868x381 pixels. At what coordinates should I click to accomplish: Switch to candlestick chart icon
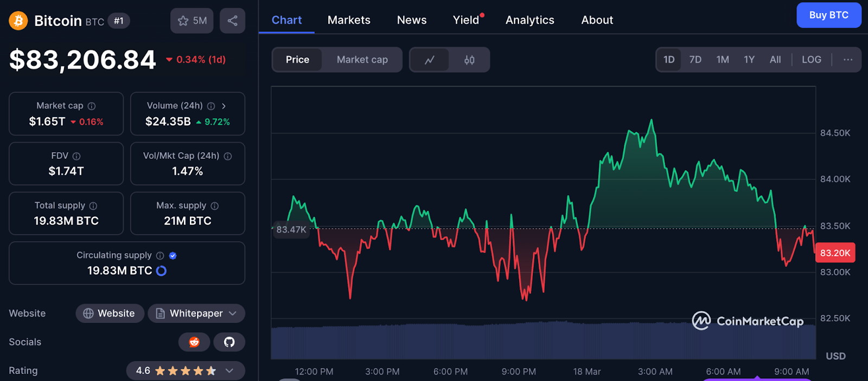pyautogui.click(x=469, y=60)
